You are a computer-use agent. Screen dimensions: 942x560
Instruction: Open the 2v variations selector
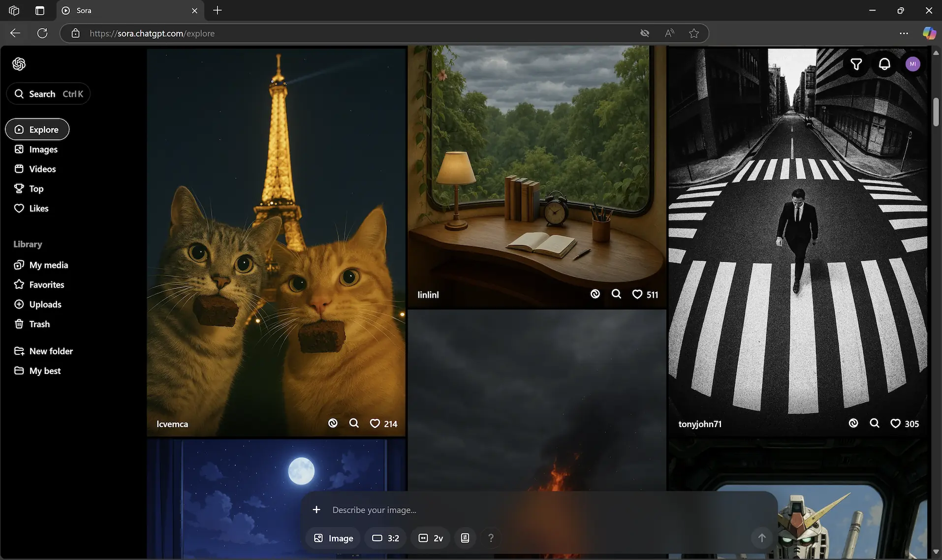tap(430, 538)
